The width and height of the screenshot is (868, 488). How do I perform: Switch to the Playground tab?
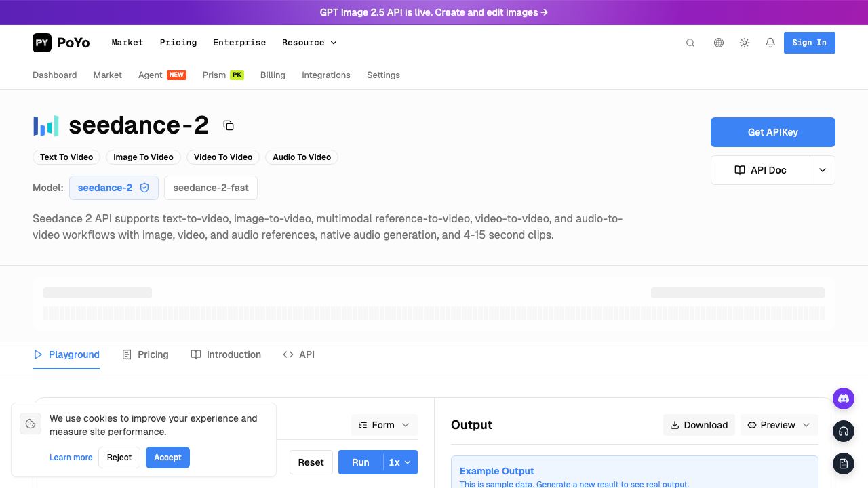click(x=66, y=354)
